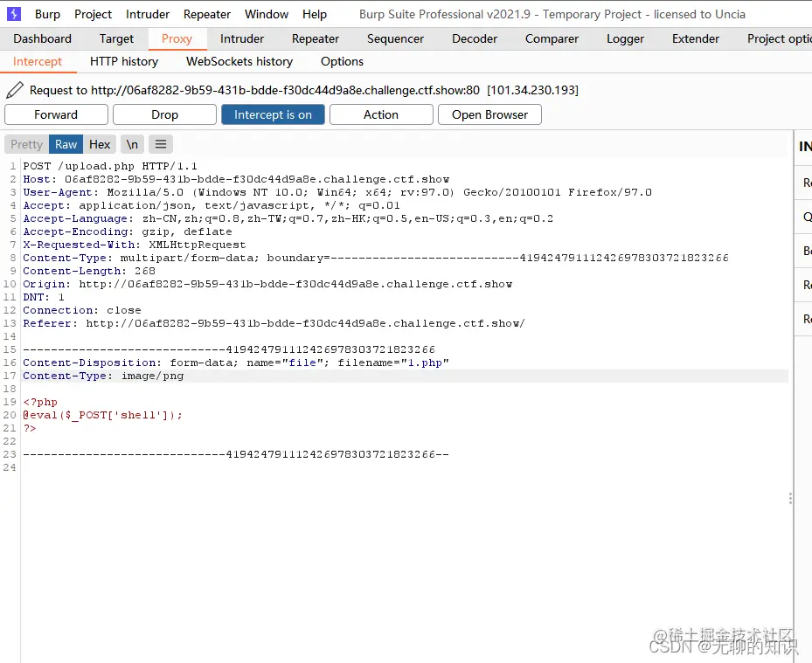The height and width of the screenshot is (663, 812).
Task: Click the Content-Type: image/png line
Action: [103, 376]
